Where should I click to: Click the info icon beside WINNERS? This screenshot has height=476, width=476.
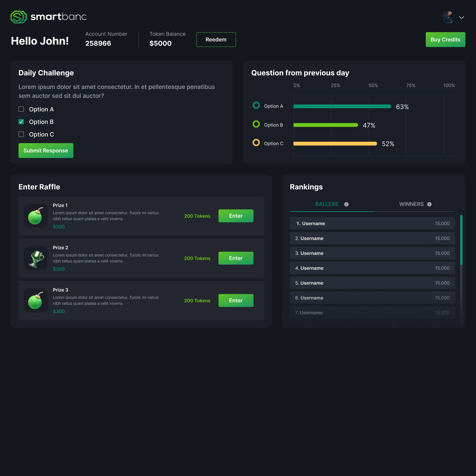point(429,204)
